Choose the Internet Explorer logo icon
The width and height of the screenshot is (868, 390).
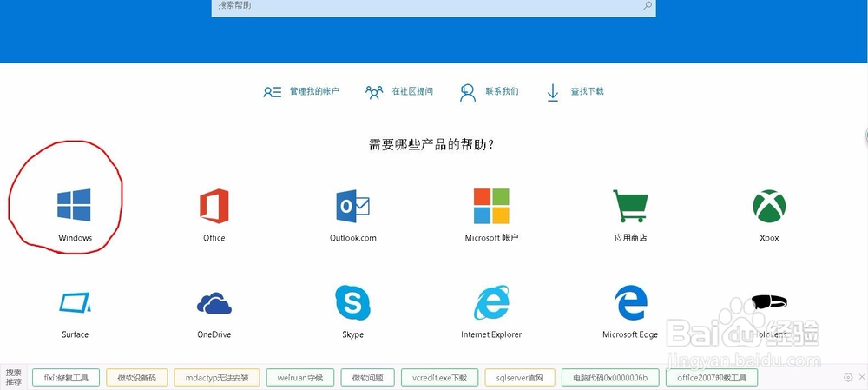pos(491,302)
